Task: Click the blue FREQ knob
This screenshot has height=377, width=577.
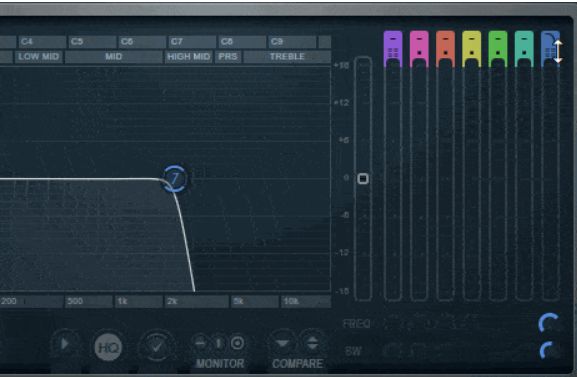Action: point(549,324)
